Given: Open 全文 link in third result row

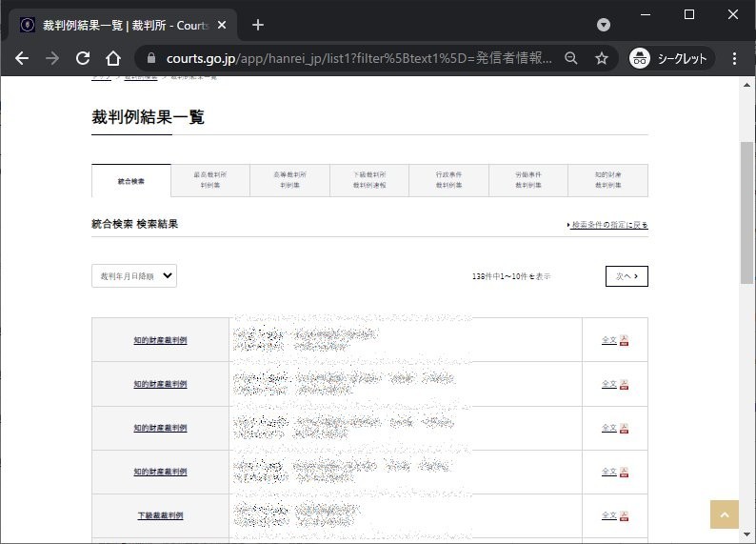Looking at the screenshot, I should click(609, 428).
